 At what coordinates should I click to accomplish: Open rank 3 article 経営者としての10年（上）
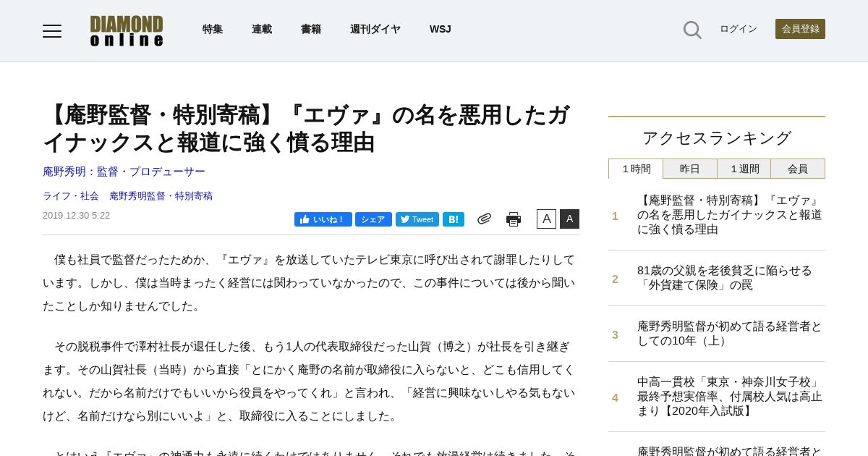730,334
